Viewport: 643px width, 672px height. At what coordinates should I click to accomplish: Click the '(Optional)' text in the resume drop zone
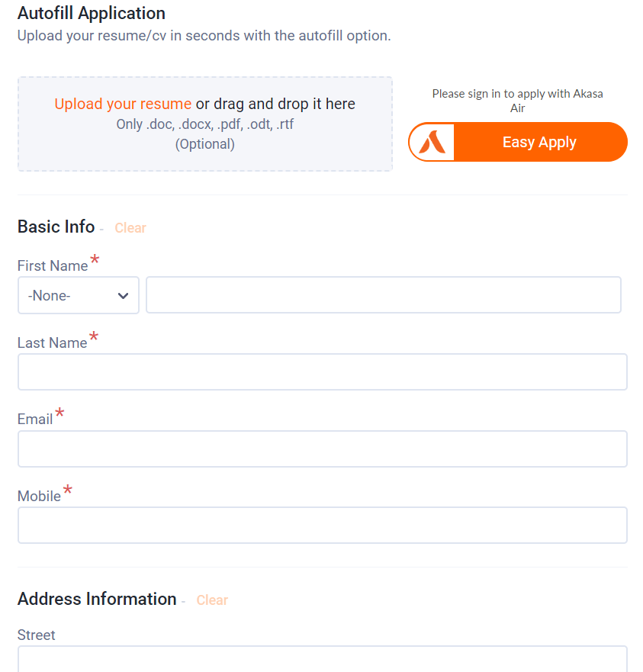205,144
